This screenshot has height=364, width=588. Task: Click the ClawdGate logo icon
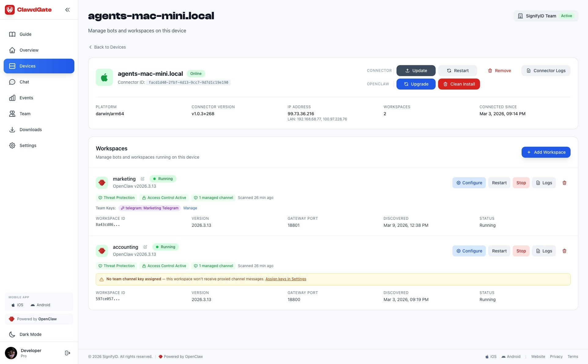click(10, 10)
